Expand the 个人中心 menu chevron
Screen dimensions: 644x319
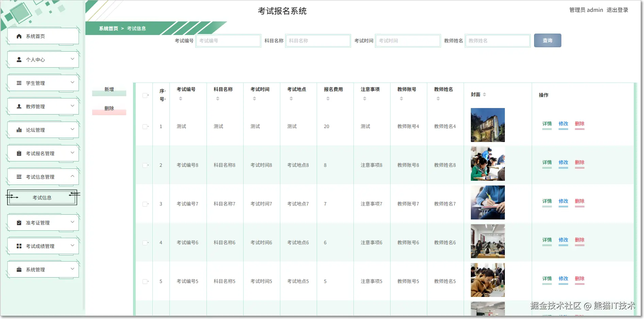72,59
